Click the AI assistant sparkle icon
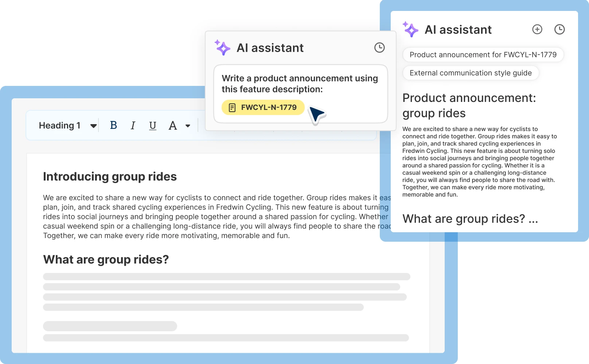This screenshot has height=364, width=589. coord(222,48)
